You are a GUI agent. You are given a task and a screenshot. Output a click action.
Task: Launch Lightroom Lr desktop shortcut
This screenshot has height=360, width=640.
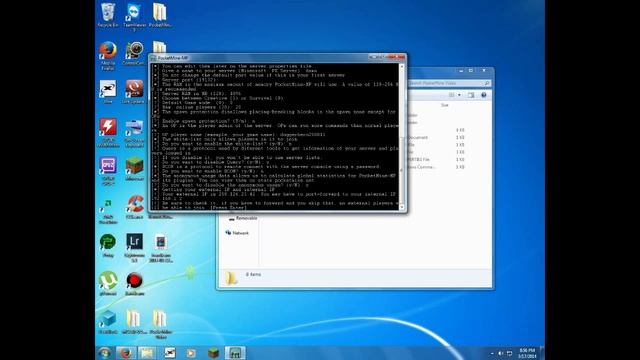click(x=134, y=247)
